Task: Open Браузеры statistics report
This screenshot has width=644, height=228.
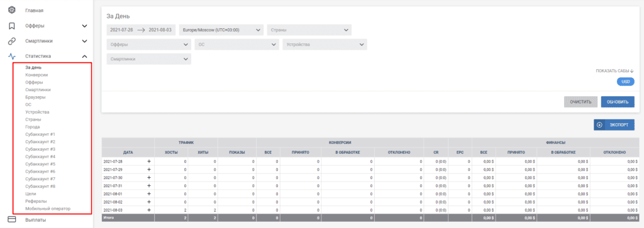Action: [x=35, y=97]
